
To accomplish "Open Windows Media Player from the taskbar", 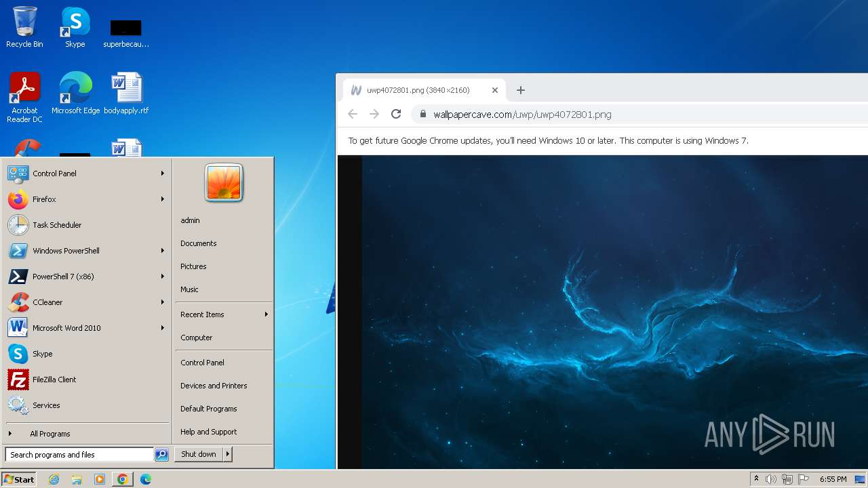I will tap(100, 479).
